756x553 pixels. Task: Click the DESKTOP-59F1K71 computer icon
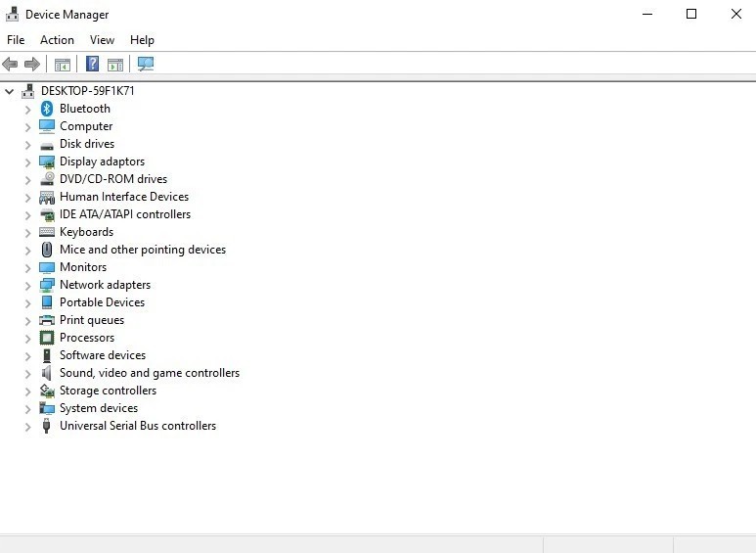pos(28,91)
